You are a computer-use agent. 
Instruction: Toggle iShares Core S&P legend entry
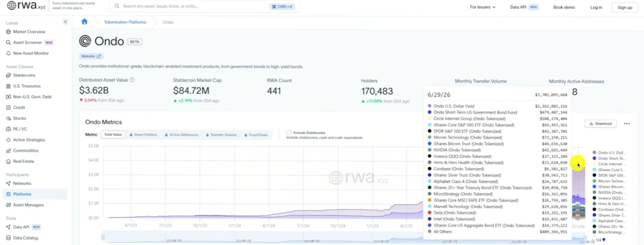point(609,170)
